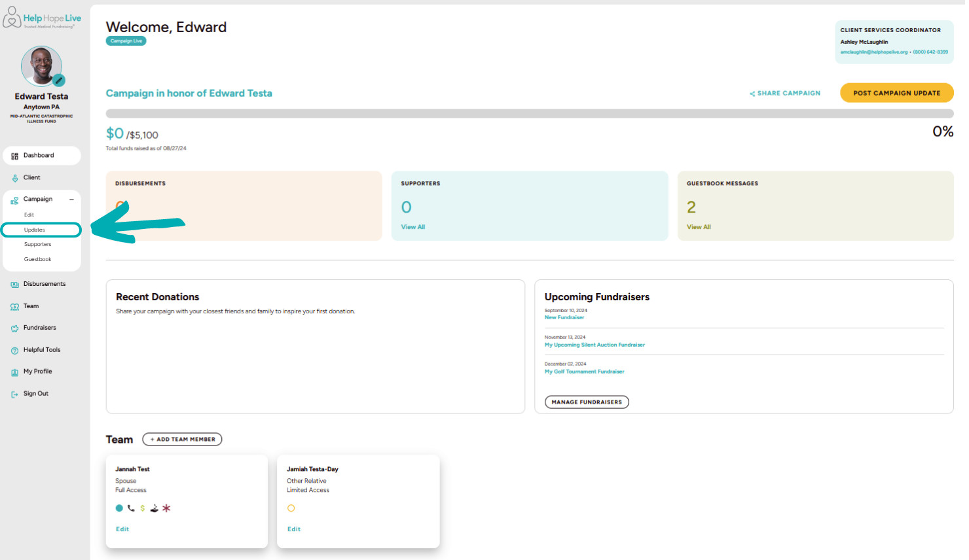Click Add Team Member
Viewport: 969px width, 560px height.
click(182, 439)
